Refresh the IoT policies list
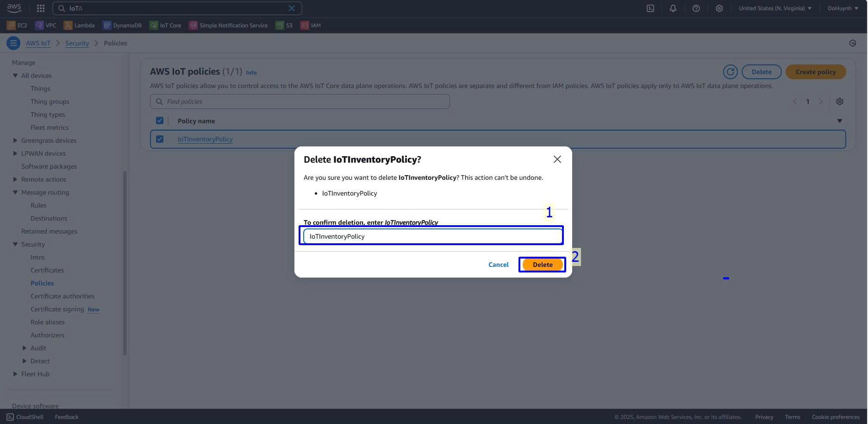868x424 pixels. 730,72
